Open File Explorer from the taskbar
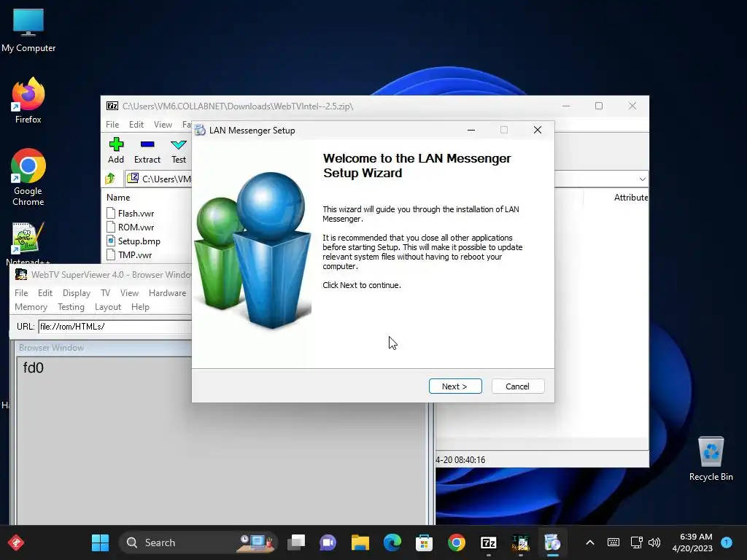Screen dimensions: 747x560 click(x=360, y=542)
